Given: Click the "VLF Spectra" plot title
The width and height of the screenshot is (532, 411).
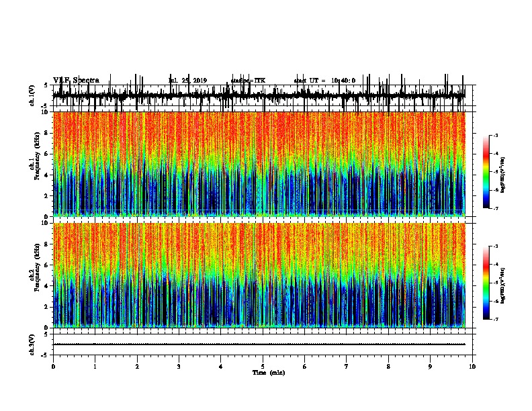Looking at the screenshot, I should (76, 81).
